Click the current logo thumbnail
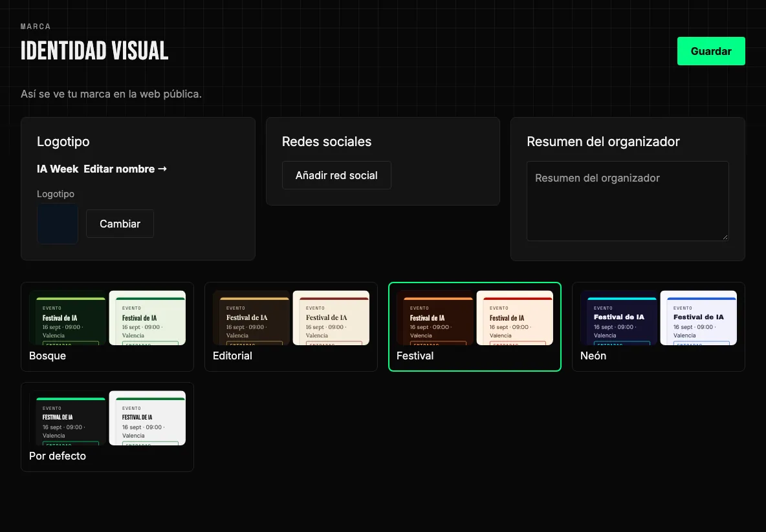 click(x=58, y=224)
